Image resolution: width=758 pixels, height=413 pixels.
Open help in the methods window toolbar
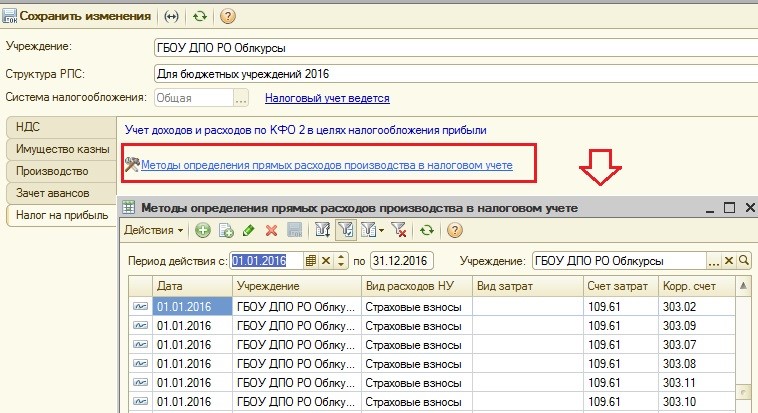[x=454, y=230]
